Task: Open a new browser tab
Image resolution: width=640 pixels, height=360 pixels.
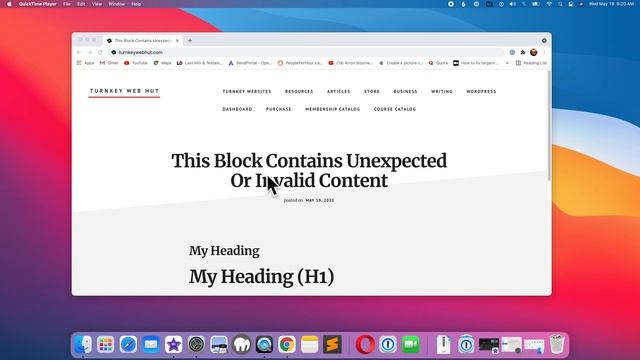Action: click(190, 40)
